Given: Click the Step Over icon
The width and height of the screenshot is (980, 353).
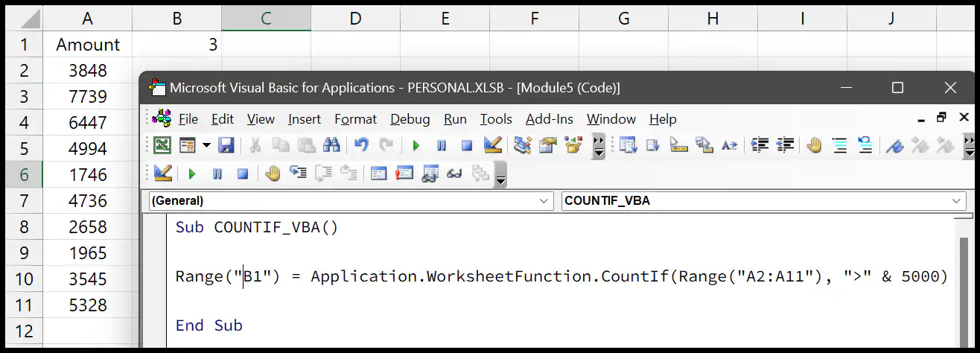Looking at the screenshot, I should (x=323, y=174).
